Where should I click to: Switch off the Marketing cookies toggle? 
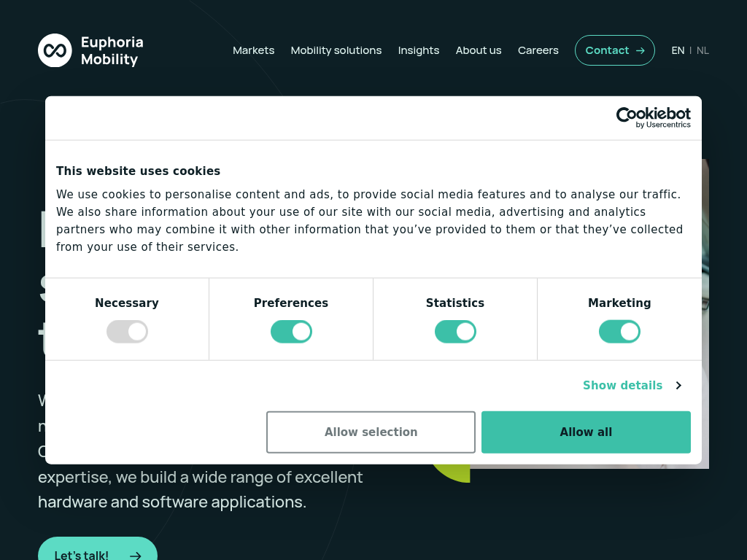click(x=619, y=332)
